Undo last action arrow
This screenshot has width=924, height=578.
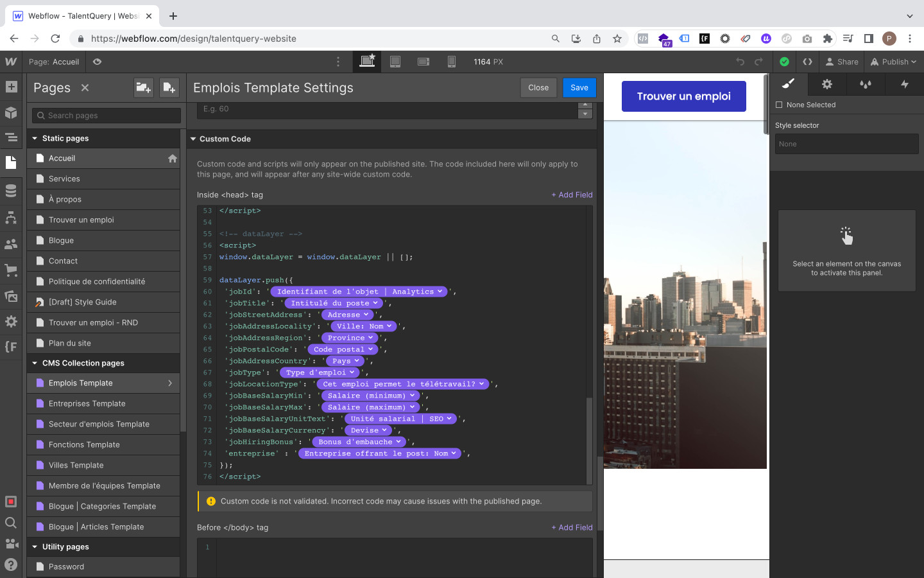[740, 62]
